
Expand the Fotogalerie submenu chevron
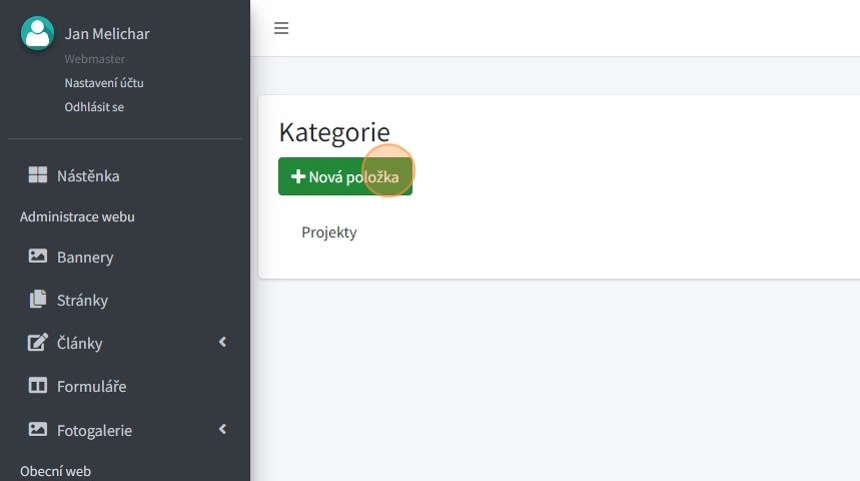(222, 429)
